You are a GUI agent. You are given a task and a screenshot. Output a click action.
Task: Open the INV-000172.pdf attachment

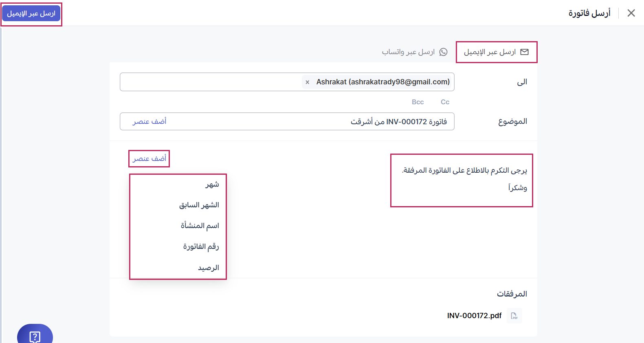coord(474,316)
